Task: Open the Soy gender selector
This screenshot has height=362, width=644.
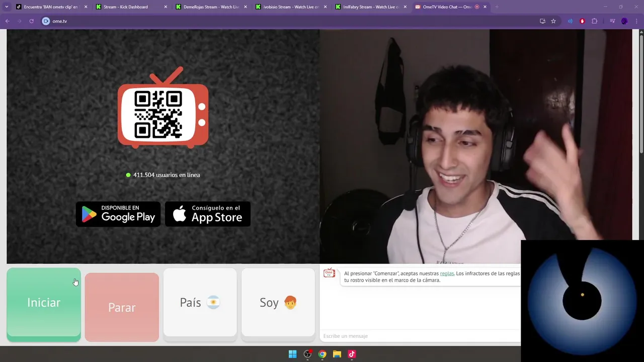Action: (x=278, y=302)
